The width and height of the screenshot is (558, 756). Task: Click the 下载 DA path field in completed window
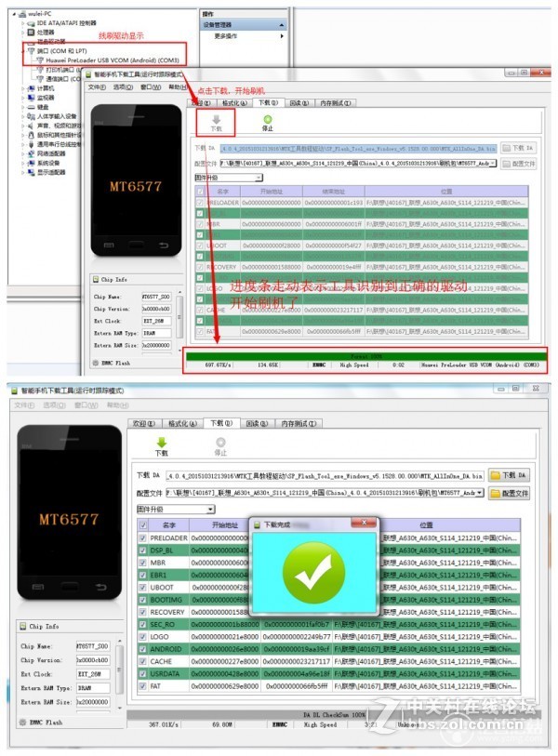pyautogui.click(x=325, y=476)
